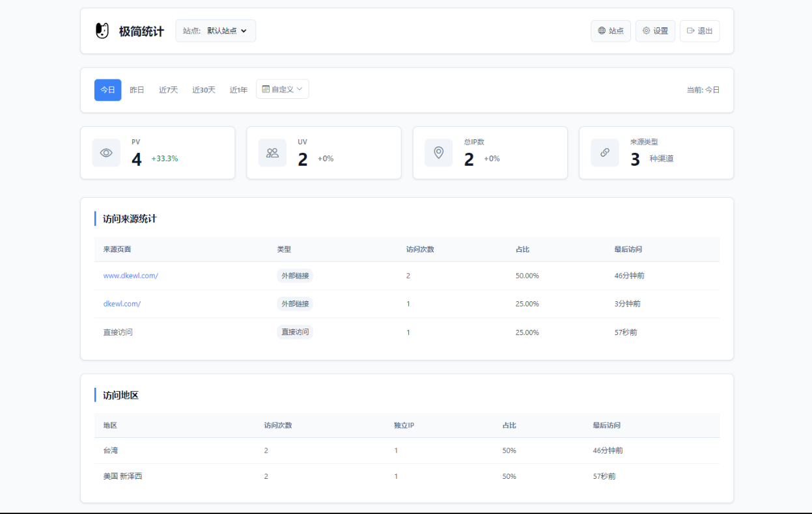Image resolution: width=812 pixels, height=514 pixels.
Task: Open the www.dkewl.com/ source link
Action: click(131, 276)
